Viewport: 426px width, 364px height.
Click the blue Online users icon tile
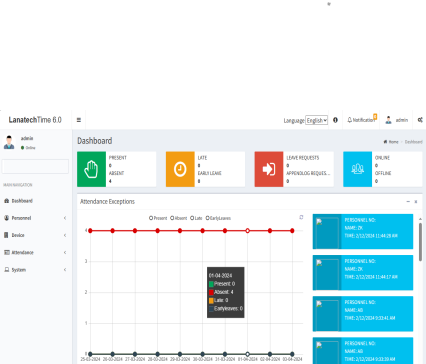pos(357,169)
